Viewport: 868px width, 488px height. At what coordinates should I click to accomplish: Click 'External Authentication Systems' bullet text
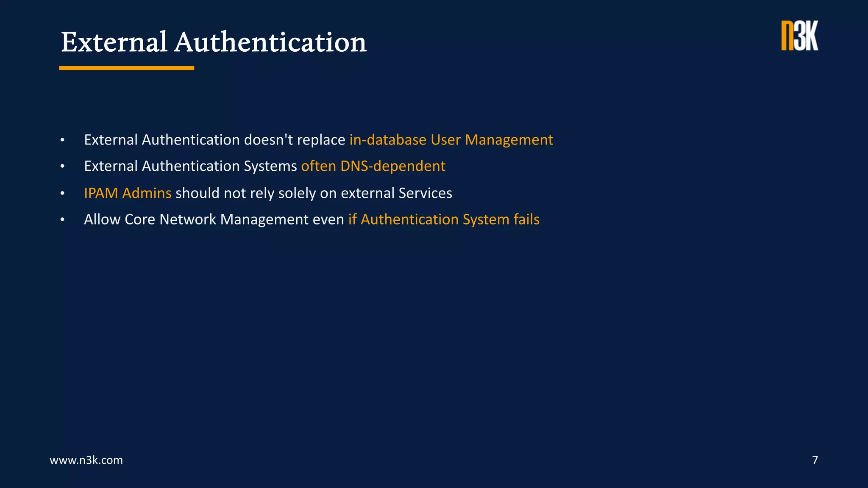click(x=190, y=166)
